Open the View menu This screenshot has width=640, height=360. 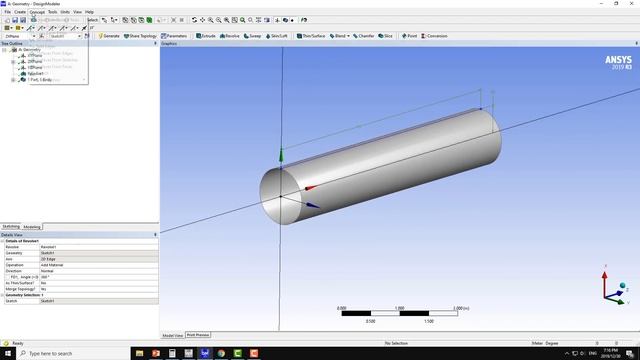tap(77, 12)
